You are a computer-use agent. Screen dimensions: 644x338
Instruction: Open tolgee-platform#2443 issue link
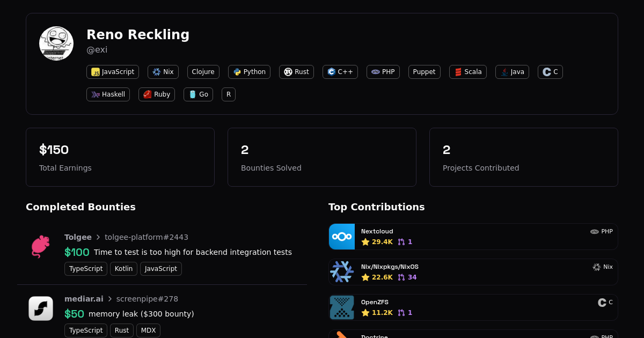(x=146, y=237)
